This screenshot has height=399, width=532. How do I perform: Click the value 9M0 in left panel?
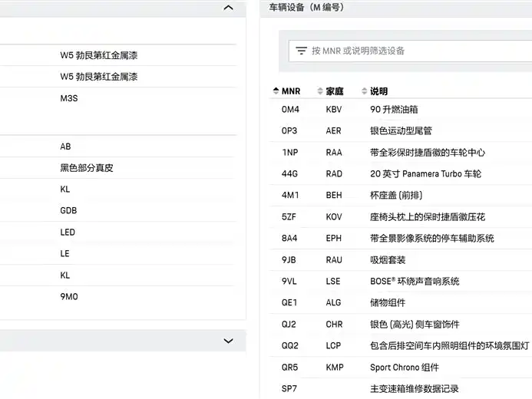pyautogui.click(x=69, y=297)
